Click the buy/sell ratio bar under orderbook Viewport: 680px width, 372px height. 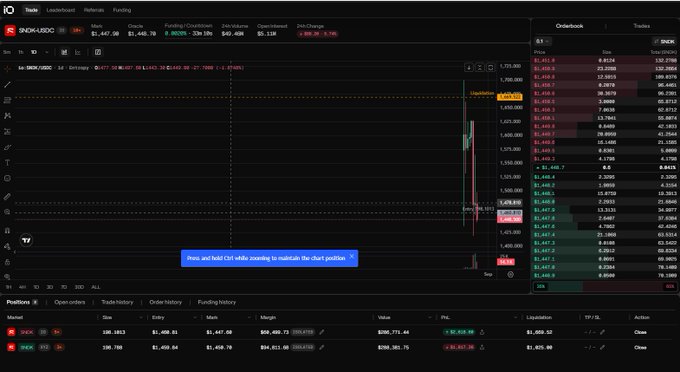click(605, 286)
